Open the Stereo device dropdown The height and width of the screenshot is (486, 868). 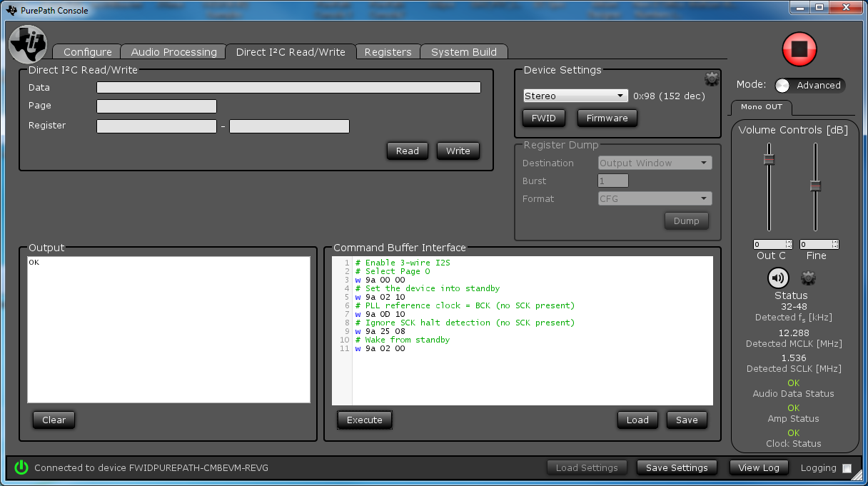point(575,96)
